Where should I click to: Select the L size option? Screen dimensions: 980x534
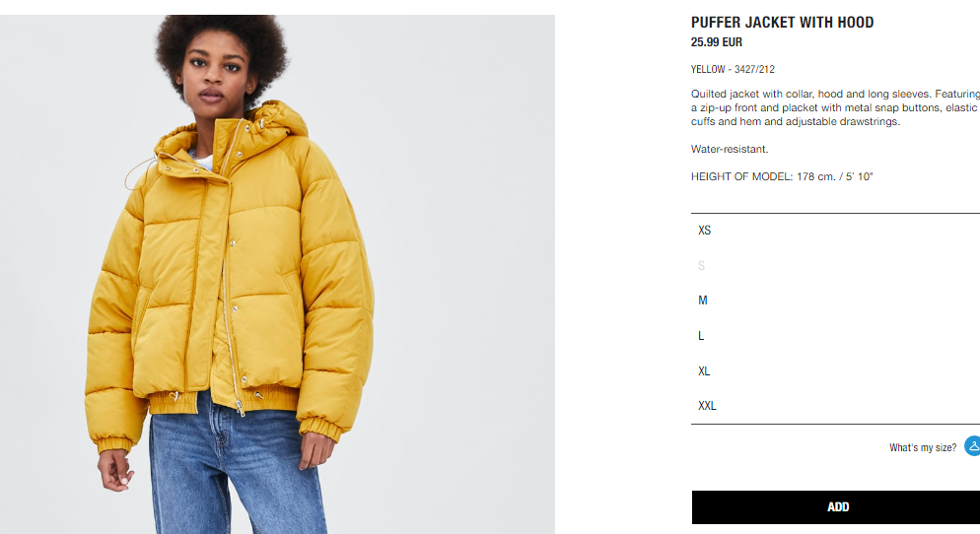(x=835, y=335)
